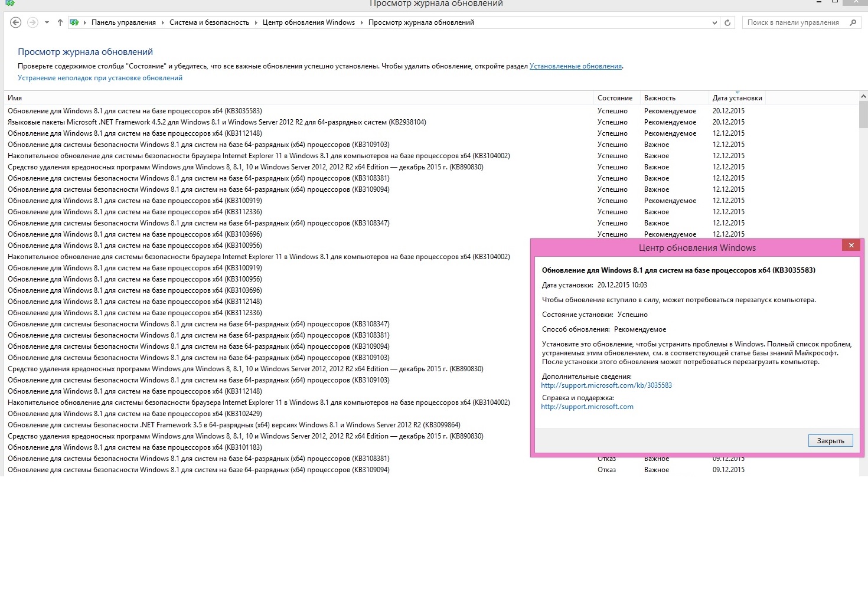
Task: Click Способ обновления: Рекомендуемое text
Action: click(x=604, y=329)
